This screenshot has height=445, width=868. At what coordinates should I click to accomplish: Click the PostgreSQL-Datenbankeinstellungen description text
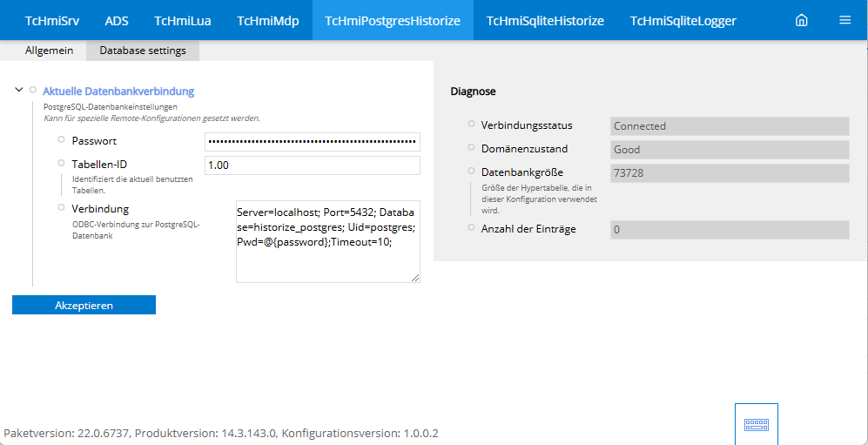(111, 107)
